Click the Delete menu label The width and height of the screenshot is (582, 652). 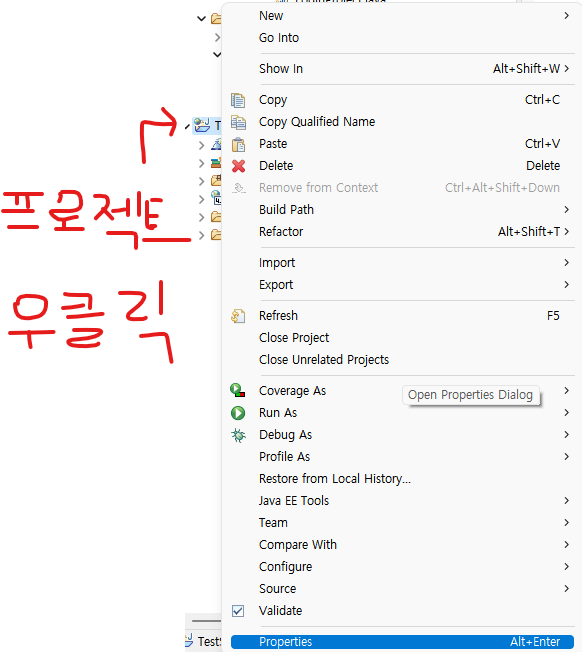tap(276, 166)
